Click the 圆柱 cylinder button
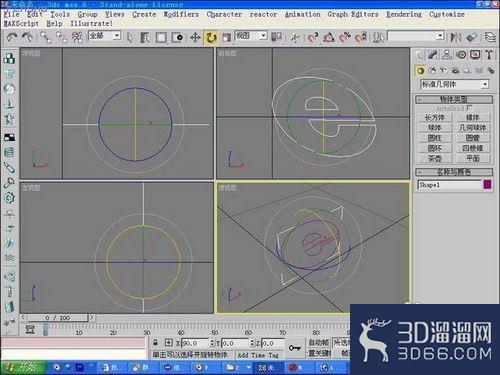Viewport: 500px width, 375px height. click(435, 138)
